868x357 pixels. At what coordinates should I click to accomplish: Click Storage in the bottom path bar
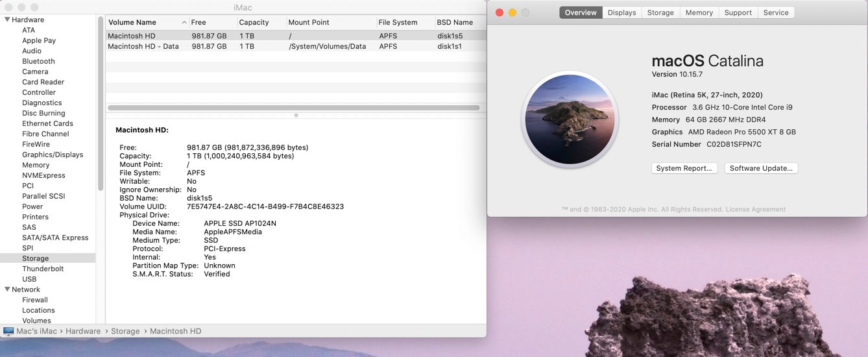[x=125, y=331]
